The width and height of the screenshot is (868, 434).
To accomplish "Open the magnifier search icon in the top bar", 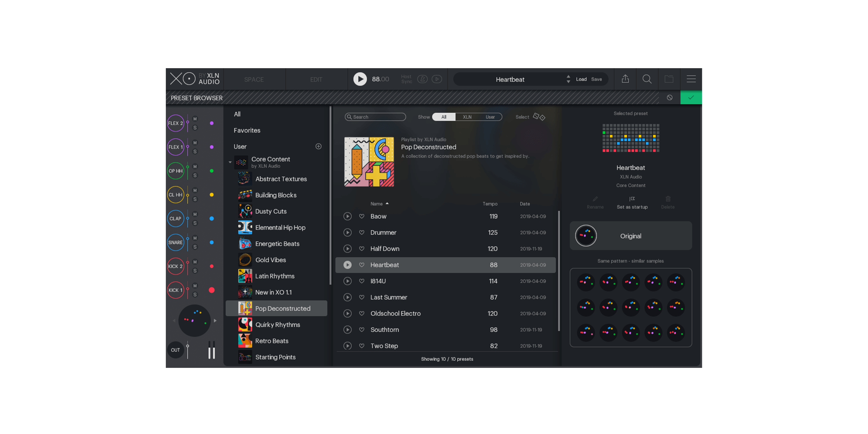I will click(x=647, y=79).
